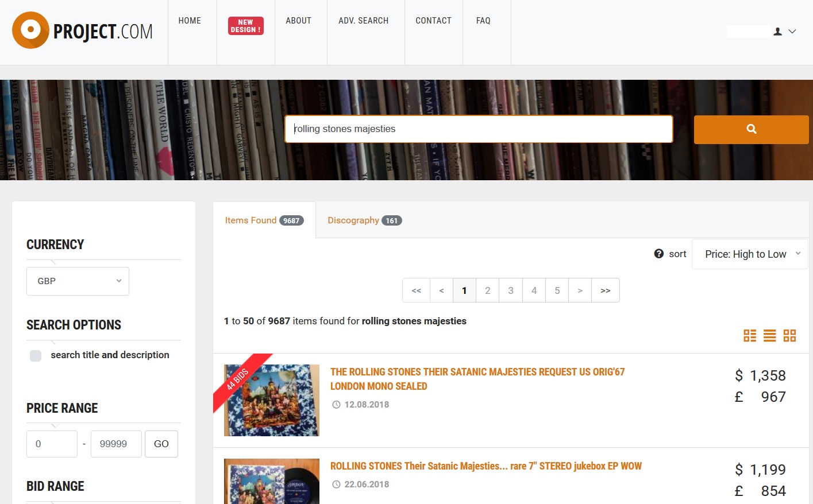Go to page 2 of results
The height and width of the screenshot is (504, 813).
488,290
